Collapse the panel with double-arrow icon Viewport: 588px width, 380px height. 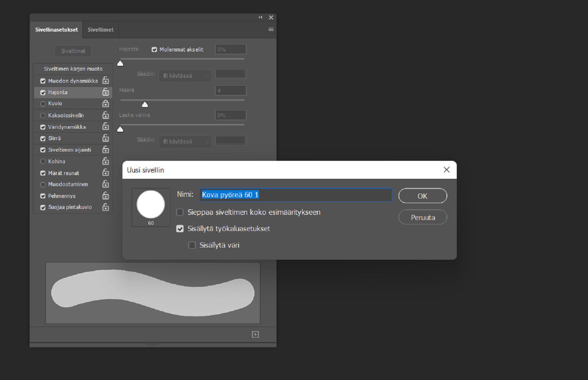click(x=261, y=17)
